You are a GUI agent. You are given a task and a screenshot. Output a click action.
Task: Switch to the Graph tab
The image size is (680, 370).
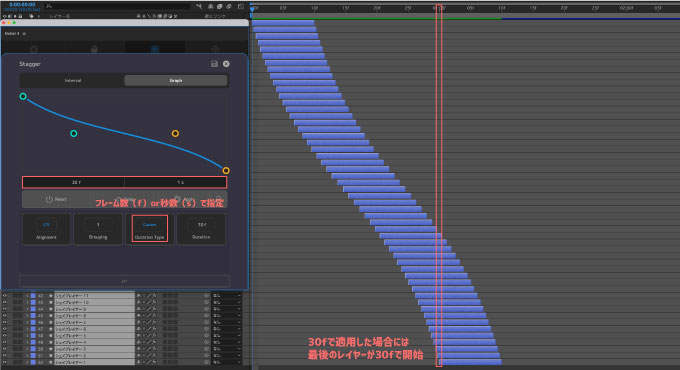(176, 81)
